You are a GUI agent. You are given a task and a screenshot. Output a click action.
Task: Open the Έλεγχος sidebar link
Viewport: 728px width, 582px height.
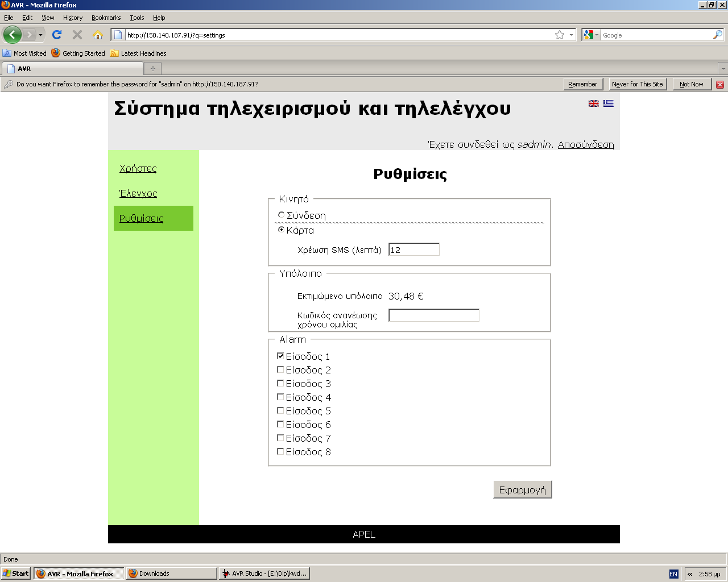(138, 193)
